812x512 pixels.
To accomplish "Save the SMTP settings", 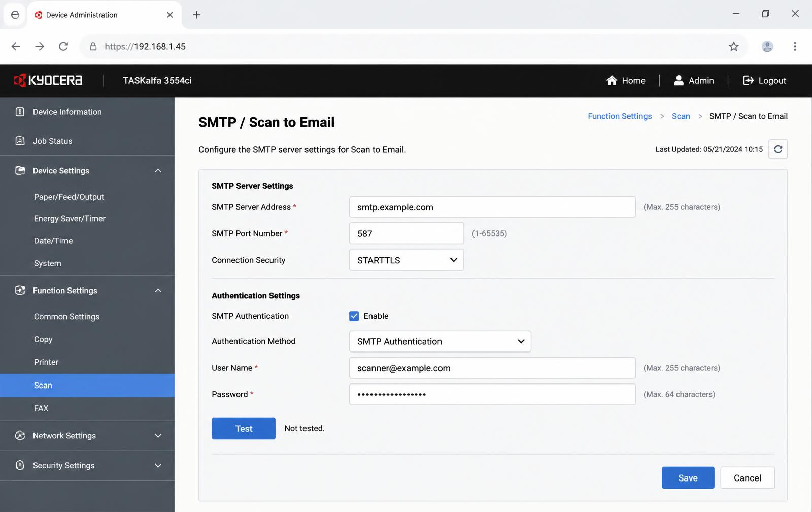I will pyautogui.click(x=688, y=478).
